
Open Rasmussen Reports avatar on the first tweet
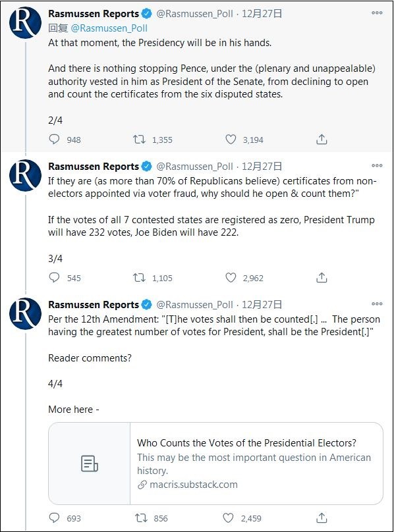click(x=26, y=22)
